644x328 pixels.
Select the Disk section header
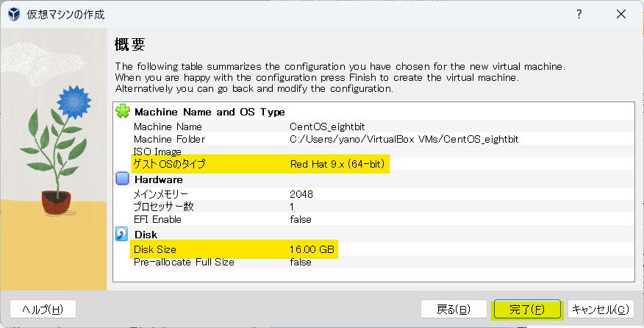coord(146,235)
